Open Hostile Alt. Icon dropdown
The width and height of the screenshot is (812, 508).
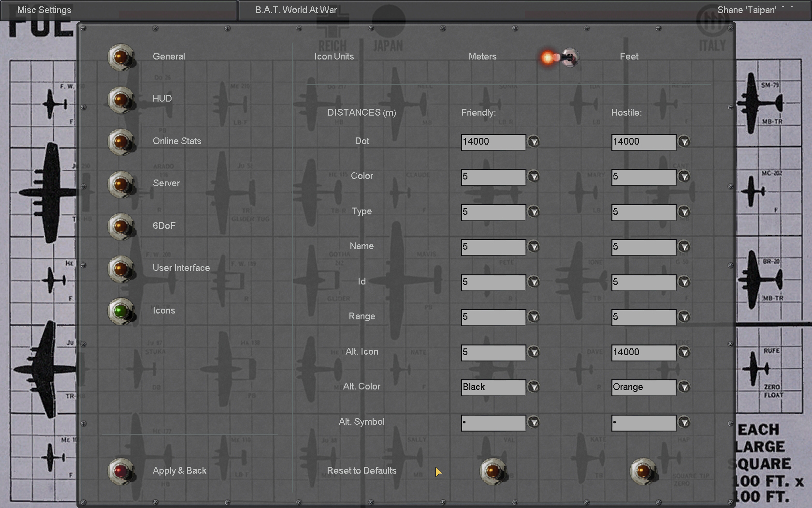pos(684,352)
